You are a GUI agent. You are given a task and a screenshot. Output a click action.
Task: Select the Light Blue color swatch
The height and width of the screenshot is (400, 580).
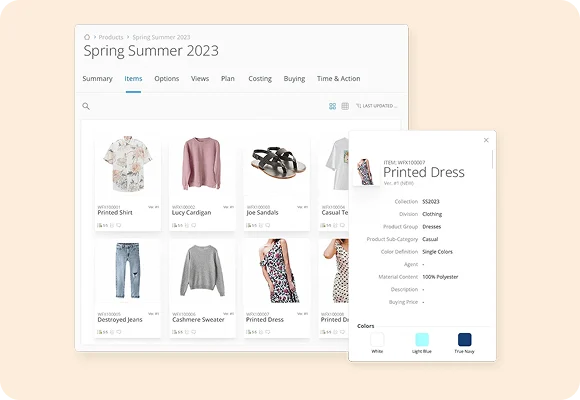coord(422,339)
